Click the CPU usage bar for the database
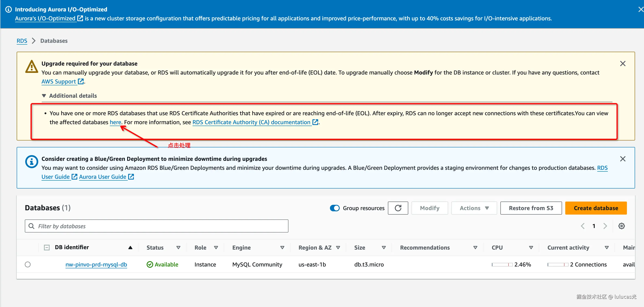Screen dimensions: 644x307 pos(502,264)
